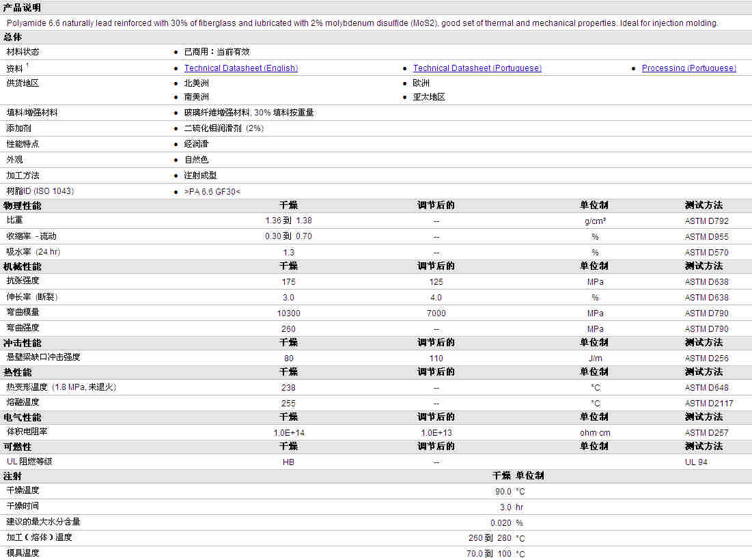Open the Processing (Portuguese) link

point(688,68)
